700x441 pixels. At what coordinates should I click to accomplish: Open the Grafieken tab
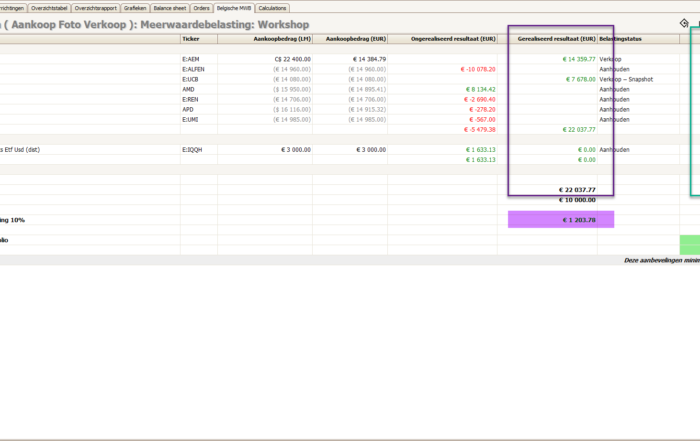(x=135, y=8)
